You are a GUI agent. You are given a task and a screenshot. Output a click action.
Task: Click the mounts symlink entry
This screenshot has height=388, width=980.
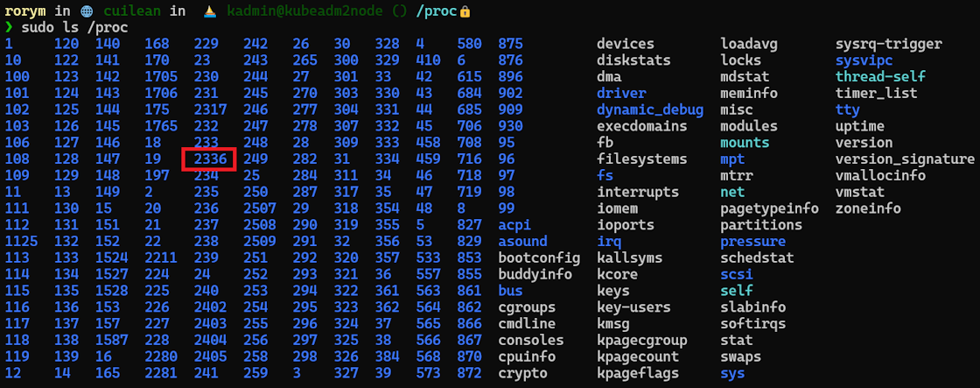(745, 143)
